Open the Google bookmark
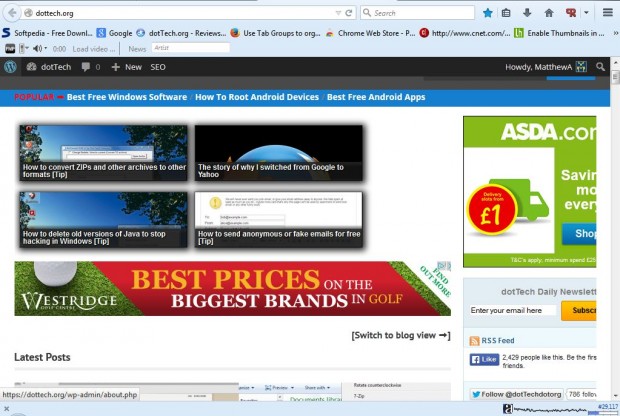The height and width of the screenshot is (416, 620). click(115, 33)
